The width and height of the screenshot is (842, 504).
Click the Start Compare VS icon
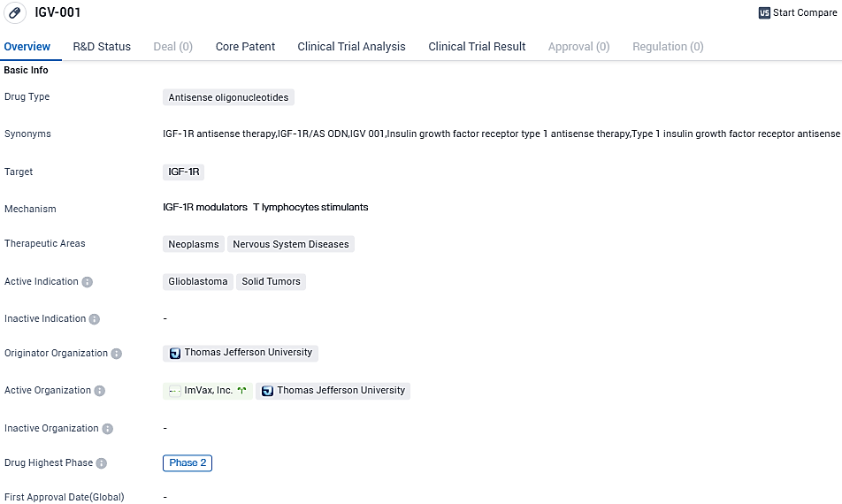764,13
